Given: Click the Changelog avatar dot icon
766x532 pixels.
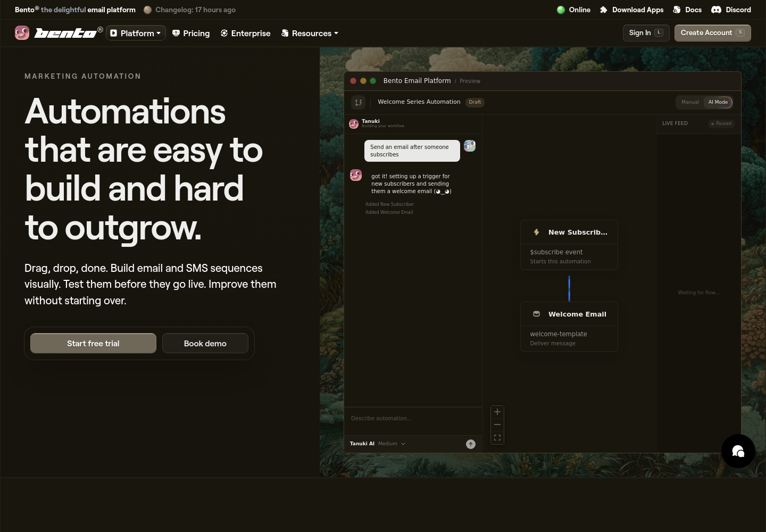Looking at the screenshot, I should point(148,10).
